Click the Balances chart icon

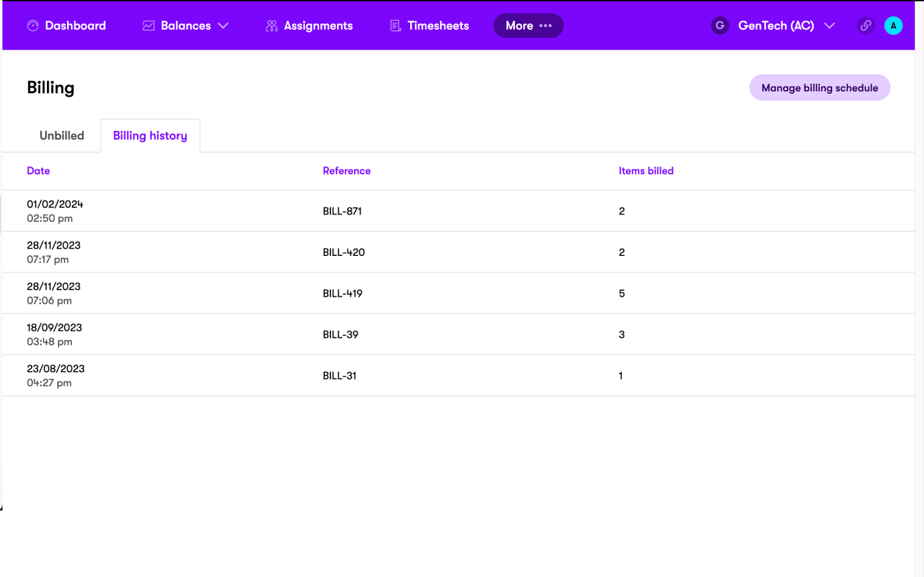(x=148, y=26)
